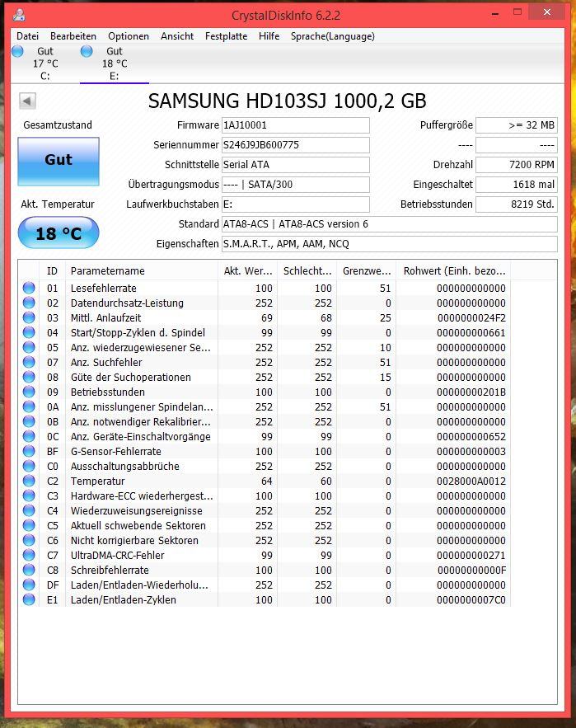The width and height of the screenshot is (576, 728).
Task: Click the status orb of Mittl. Anlaufzeit row
Action: pos(29,317)
